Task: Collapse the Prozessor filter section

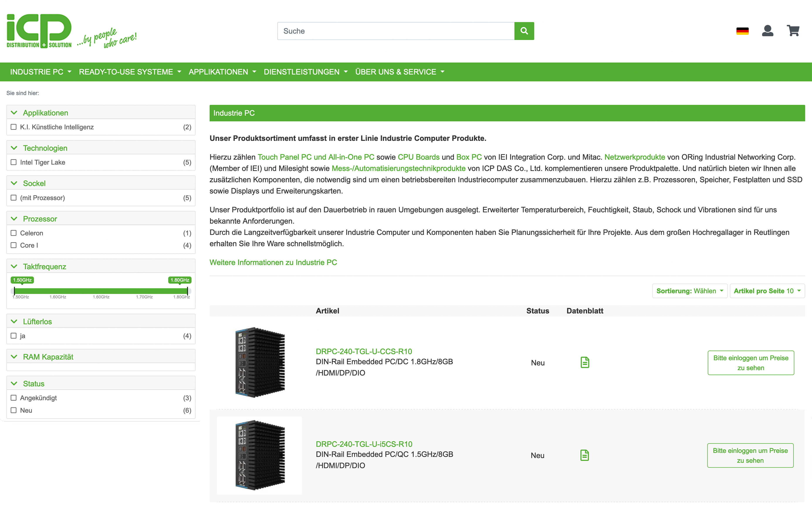Action: pos(101,219)
